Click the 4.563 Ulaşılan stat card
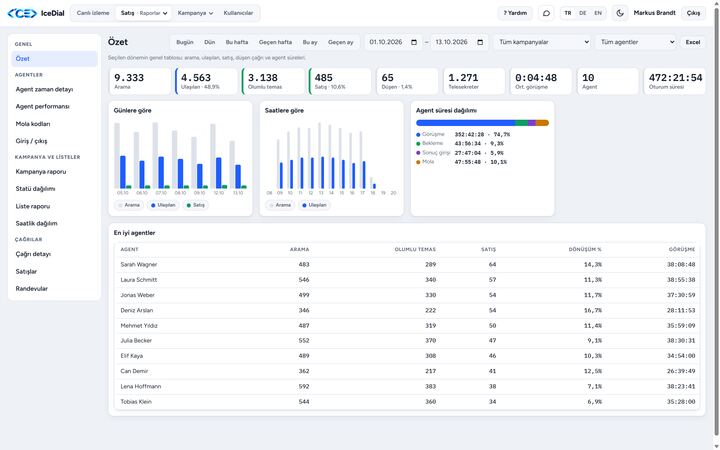 [206, 81]
